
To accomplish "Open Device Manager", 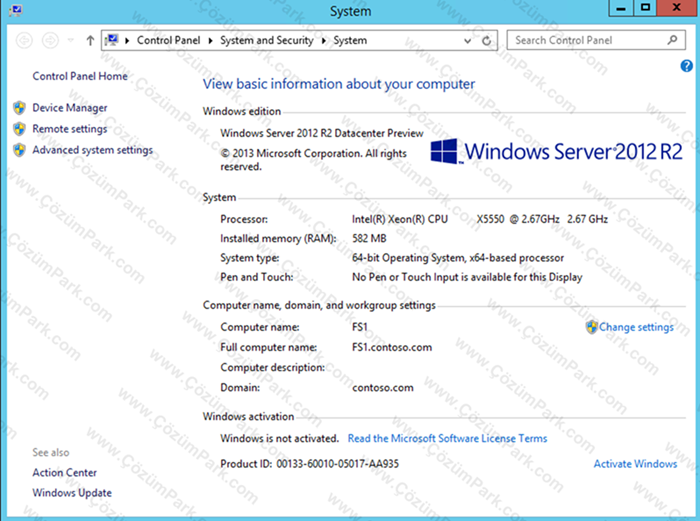I will [70, 108].
